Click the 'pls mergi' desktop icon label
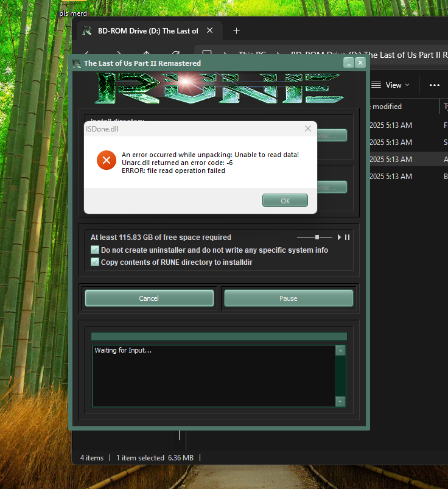 tap(74, 13)
